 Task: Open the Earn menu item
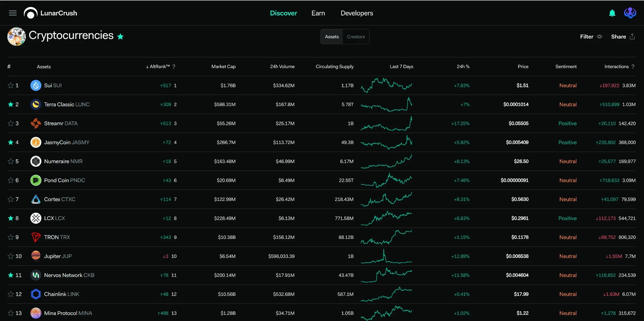click(318, 13)
